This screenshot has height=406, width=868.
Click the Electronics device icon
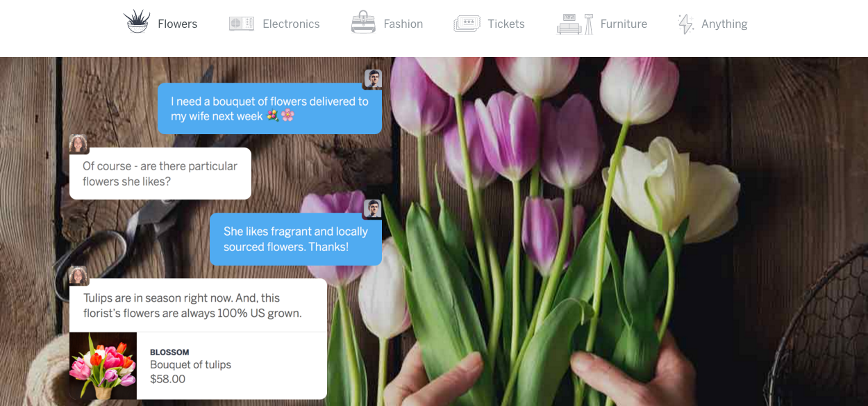pyautogui.click(x=242, y=24)
